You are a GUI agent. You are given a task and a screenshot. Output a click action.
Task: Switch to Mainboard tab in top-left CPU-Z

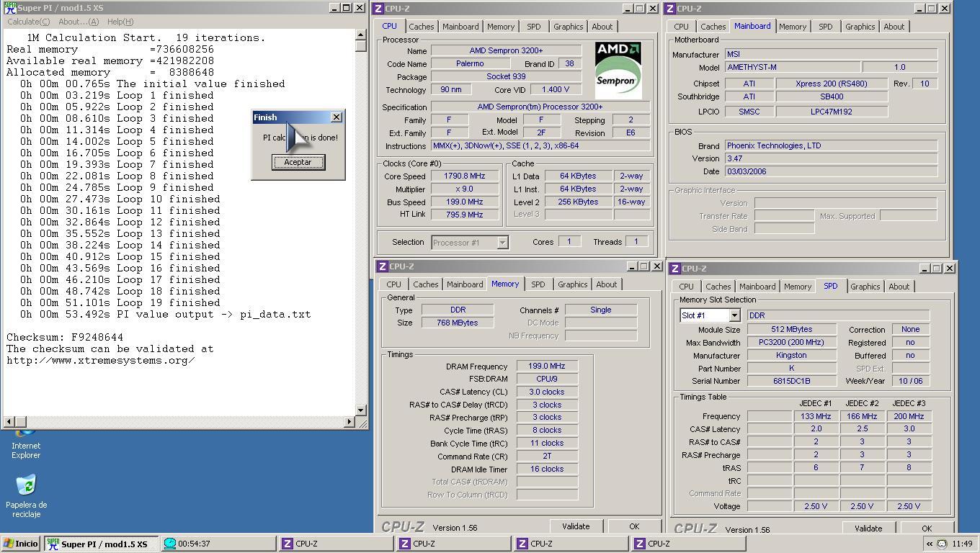coord(460,27)
